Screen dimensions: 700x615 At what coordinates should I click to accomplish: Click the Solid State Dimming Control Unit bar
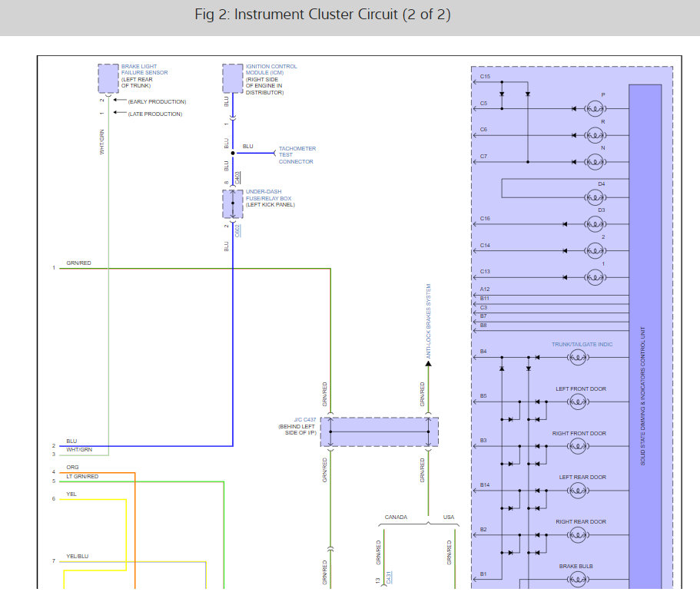coord(645,337)
